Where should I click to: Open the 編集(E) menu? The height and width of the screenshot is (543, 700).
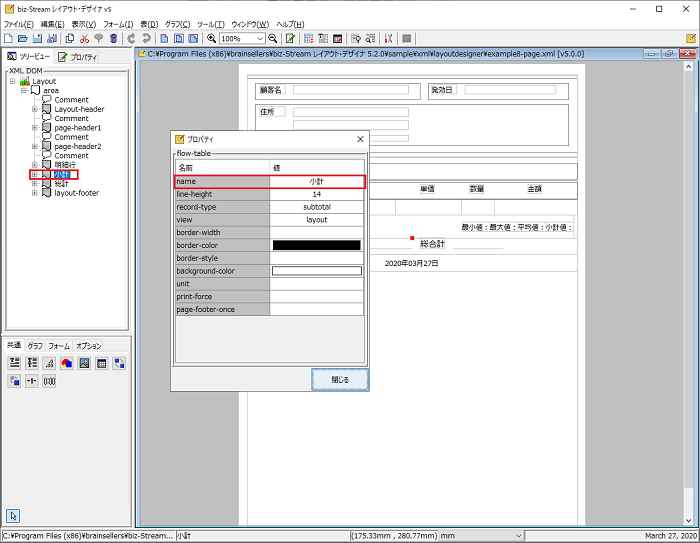52,24
